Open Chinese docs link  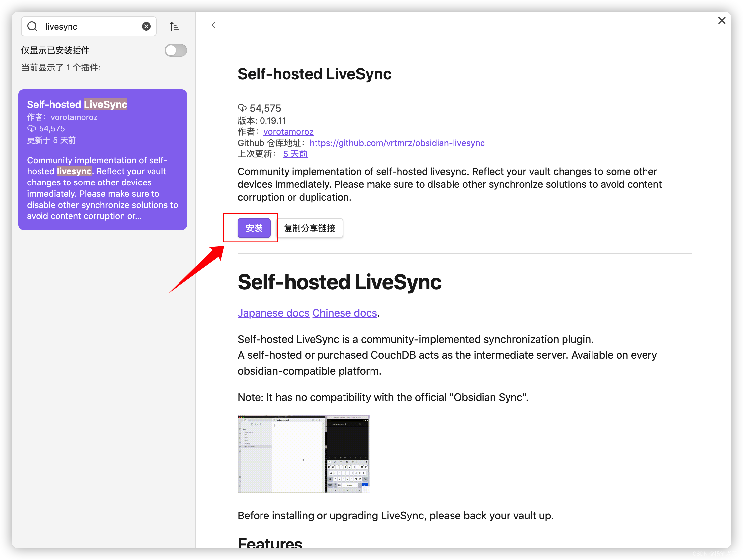344,313
